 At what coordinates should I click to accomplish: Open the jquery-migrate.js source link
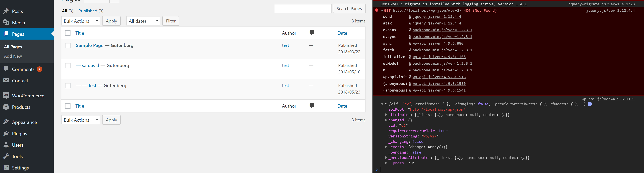coord(602,4)
